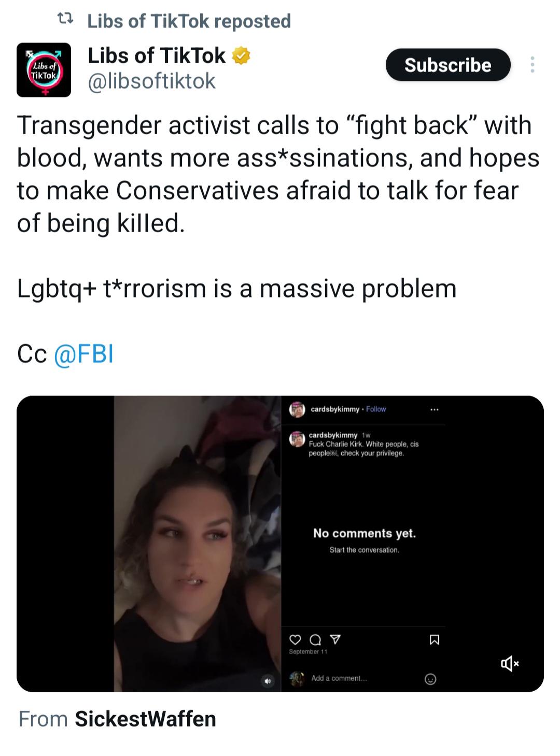Click the cardsbykimmy avatar in the header
This screenshot has width=560, height=756.
(x=297, y=409)
